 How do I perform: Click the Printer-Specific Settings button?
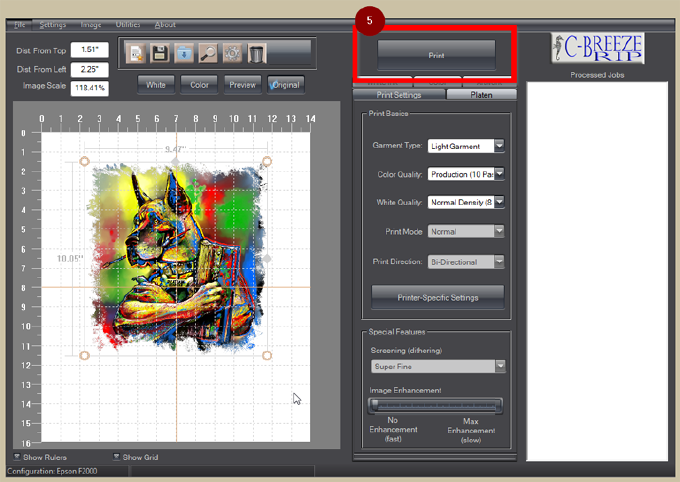click(438, 298)
